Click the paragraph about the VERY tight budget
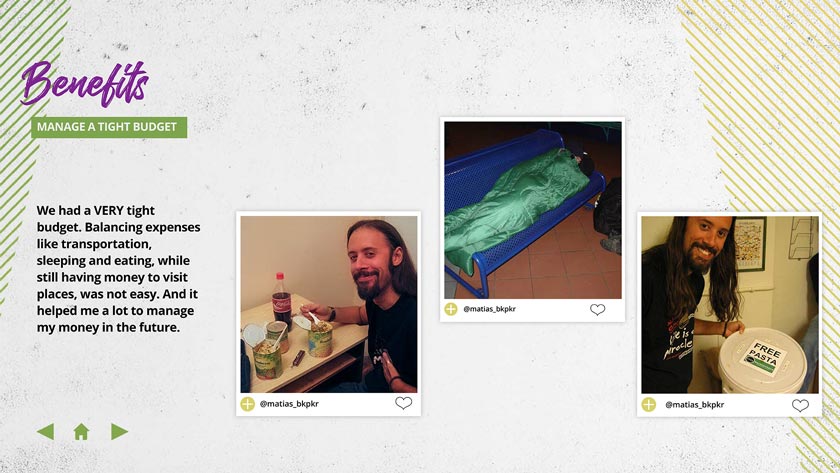This screenshot has width=840, height=473. click(x=118, y=269)
